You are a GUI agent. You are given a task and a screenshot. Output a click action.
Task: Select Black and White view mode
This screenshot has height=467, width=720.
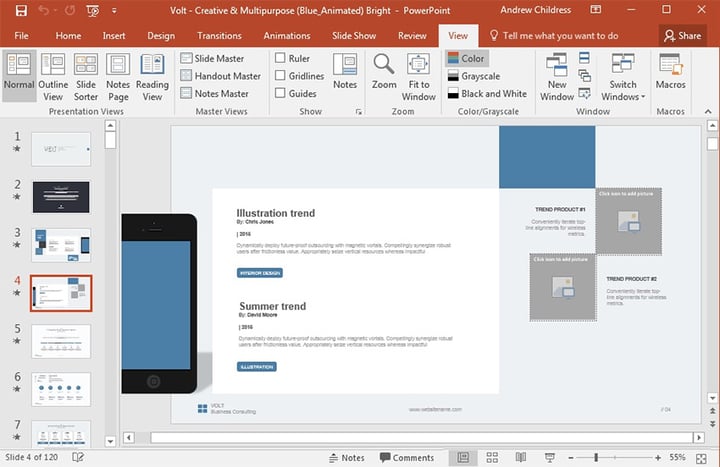click(487, 93)
